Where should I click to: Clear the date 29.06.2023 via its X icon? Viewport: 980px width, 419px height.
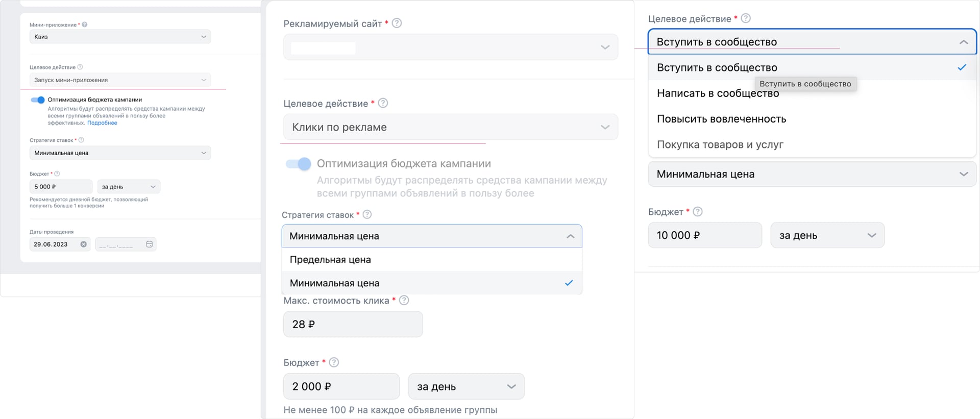85,244
